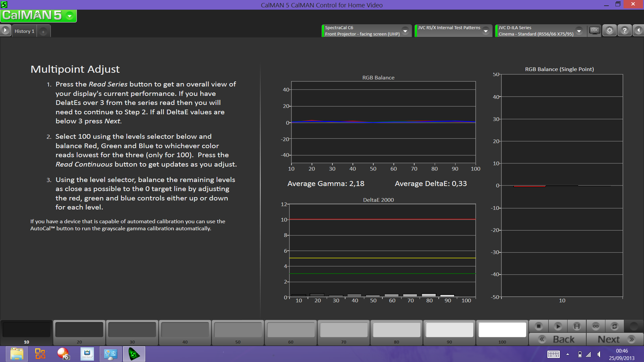This screenshot has height=362, width=644.
Task: Open the help question mark button
Action: coord(625,31)
